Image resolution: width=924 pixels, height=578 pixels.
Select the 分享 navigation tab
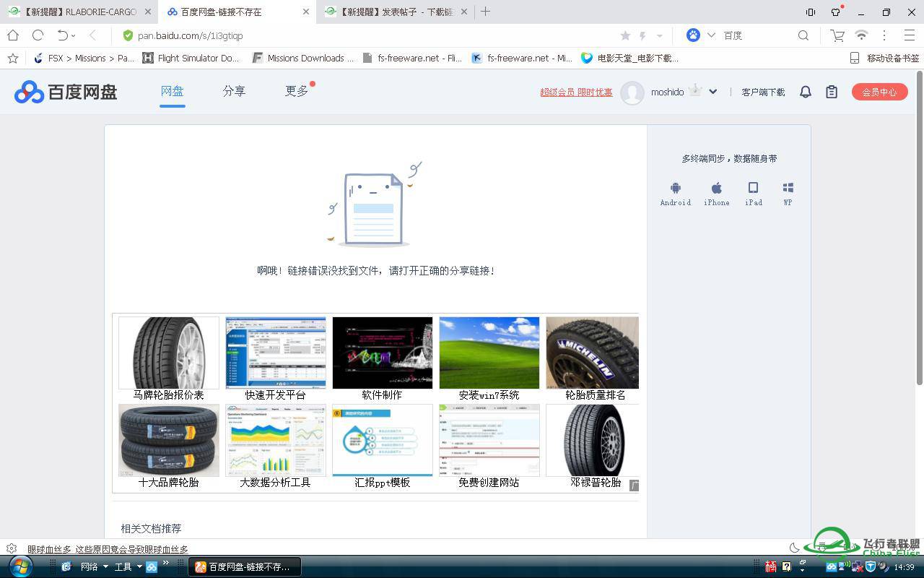234,91
